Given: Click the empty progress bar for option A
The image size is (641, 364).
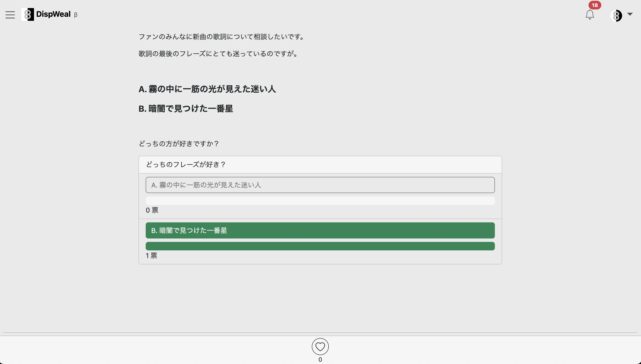Looking at the screenshot, I should (x=320, y=201).
